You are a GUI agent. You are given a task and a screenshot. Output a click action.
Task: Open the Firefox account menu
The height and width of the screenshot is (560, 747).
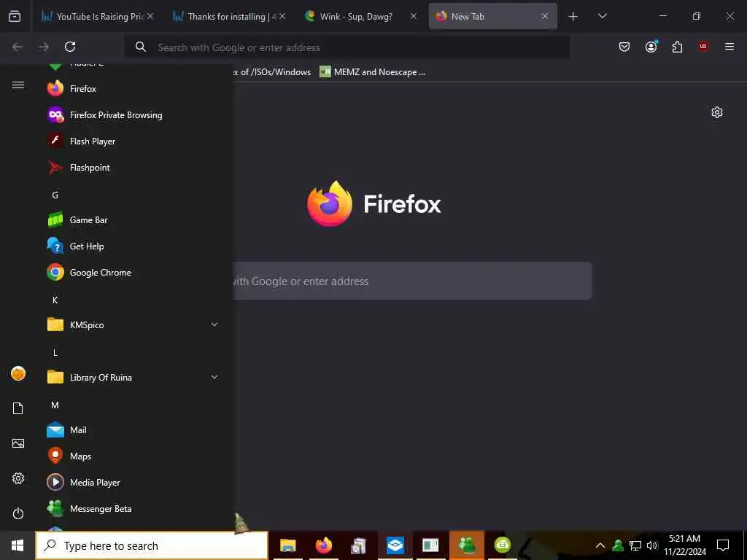[651, 47]
